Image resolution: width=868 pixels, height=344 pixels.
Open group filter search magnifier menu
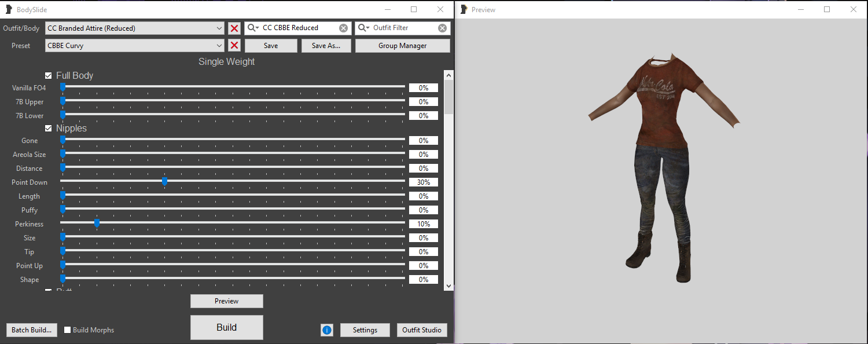click(253, 28)
